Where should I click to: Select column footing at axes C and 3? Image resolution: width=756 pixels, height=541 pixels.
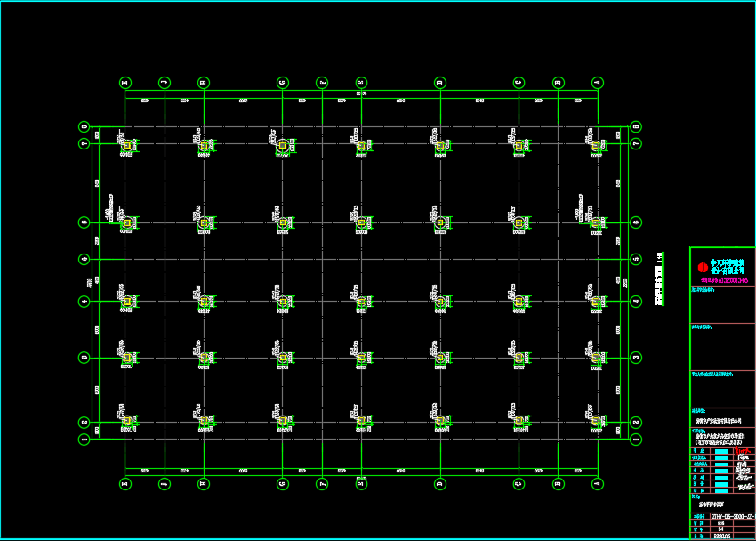tap(519, 358)
